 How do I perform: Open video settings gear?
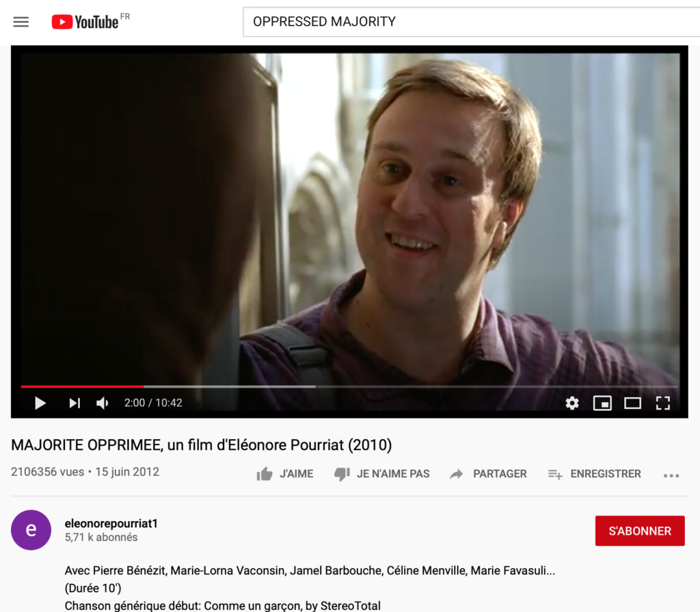[x=572, y=403]
